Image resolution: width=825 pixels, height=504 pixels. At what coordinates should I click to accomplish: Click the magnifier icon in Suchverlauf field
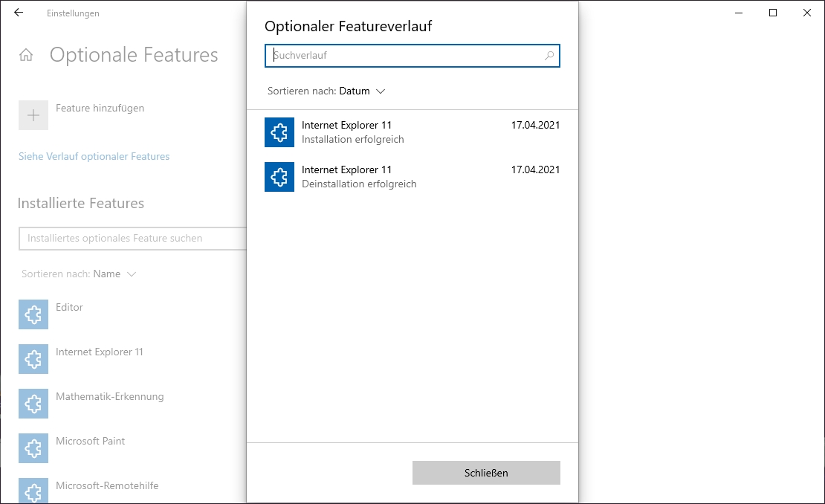(549, 56)
